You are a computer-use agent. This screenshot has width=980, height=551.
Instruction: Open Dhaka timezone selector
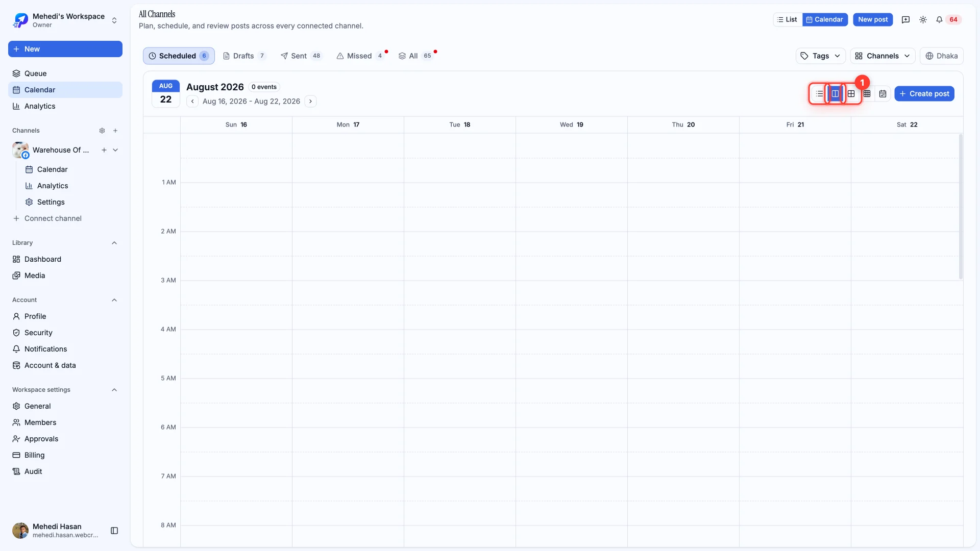942,56
